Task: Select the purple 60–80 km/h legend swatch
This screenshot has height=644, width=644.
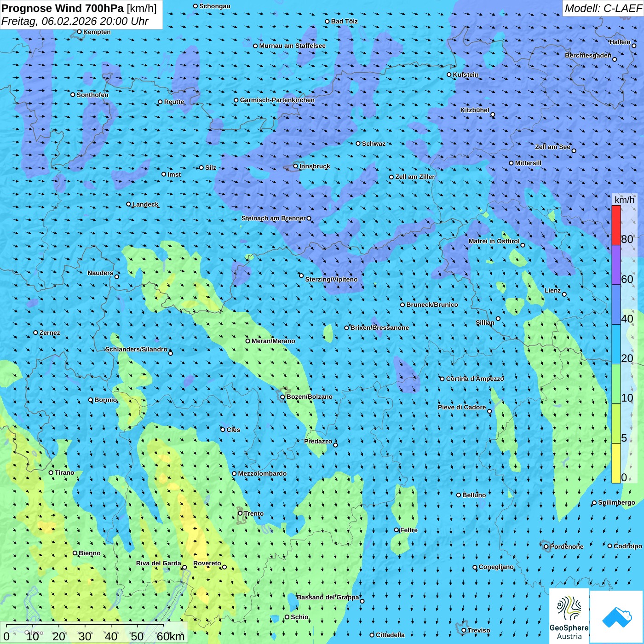Action: coord(616,265)
